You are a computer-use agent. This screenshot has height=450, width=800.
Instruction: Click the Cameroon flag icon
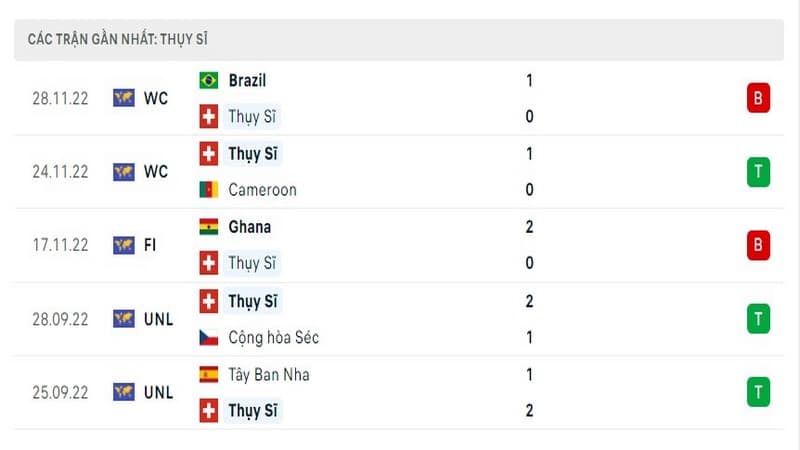[x=209, y=190]
